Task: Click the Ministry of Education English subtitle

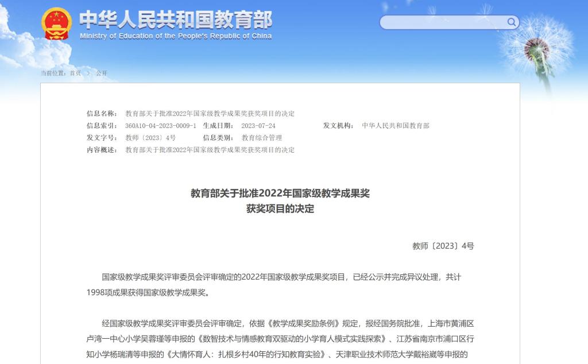Action: [x=175, y=36]
